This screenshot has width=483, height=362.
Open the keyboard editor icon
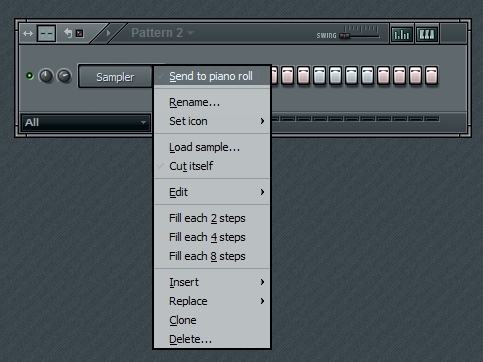tap(427, 34)
